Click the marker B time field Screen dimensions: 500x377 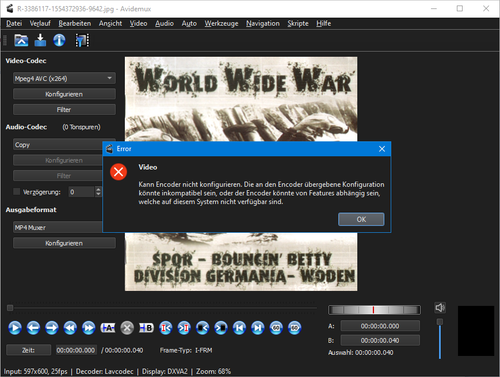380,340
